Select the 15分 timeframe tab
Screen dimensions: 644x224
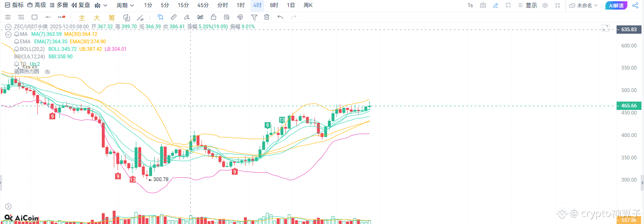tap(183, 5)
